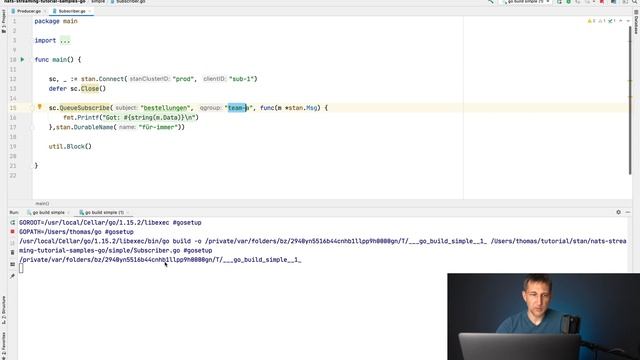Click simple folder breadcrumb in navigation bar
The width and height of the screenshot is (640, 360).
coord(98,2)
